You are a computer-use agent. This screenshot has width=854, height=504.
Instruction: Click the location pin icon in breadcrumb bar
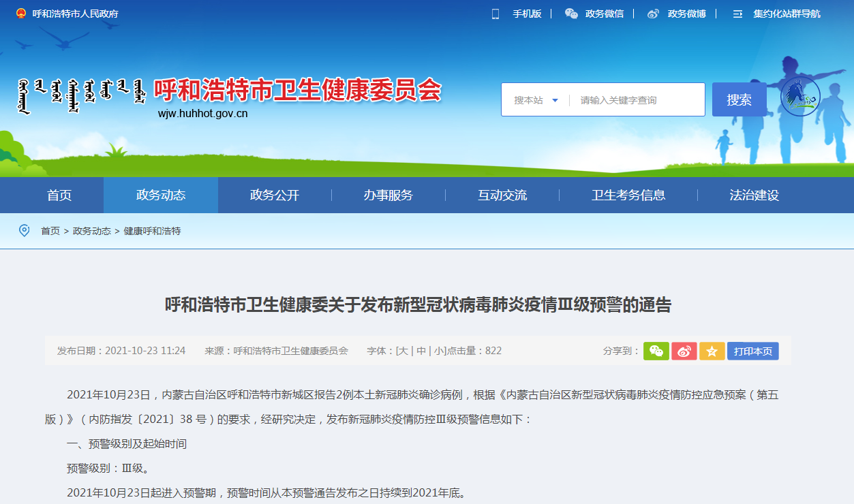click(x=25, y=230)
